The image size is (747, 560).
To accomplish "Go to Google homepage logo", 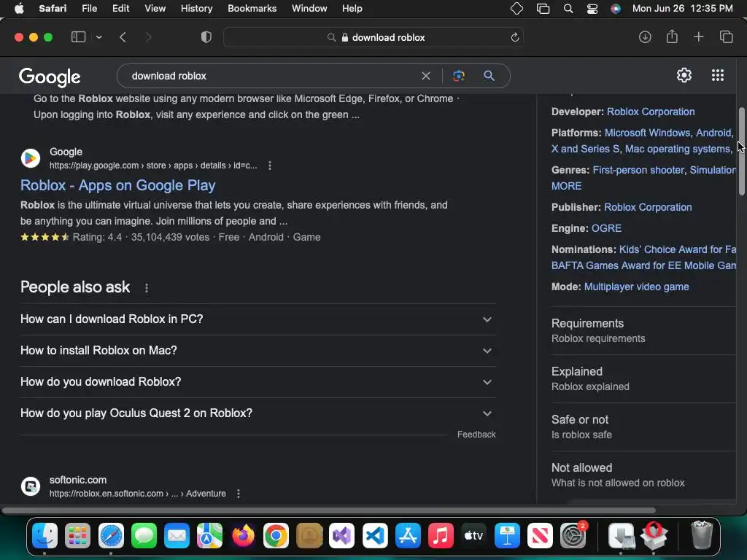I will (50, 77).
